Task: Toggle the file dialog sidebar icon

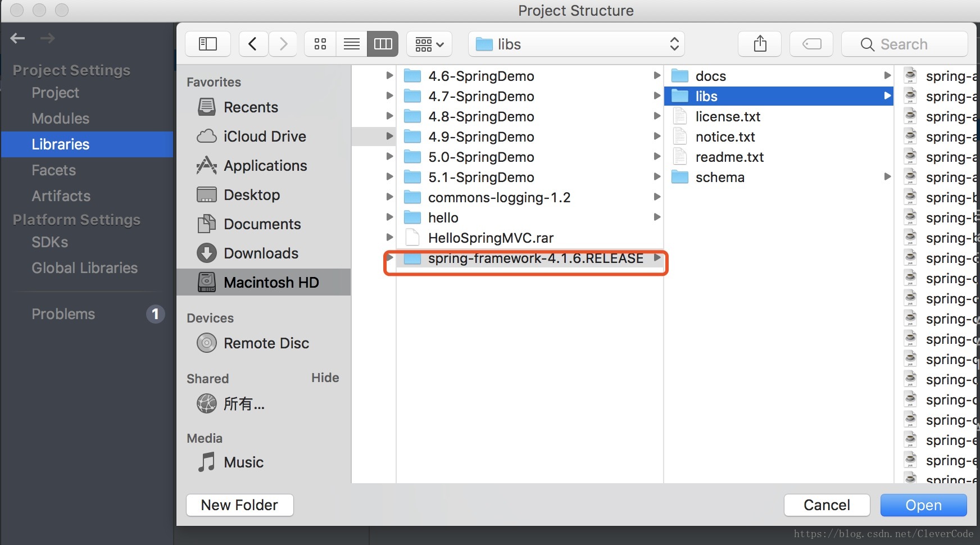Action: click(x=208, y=44)
